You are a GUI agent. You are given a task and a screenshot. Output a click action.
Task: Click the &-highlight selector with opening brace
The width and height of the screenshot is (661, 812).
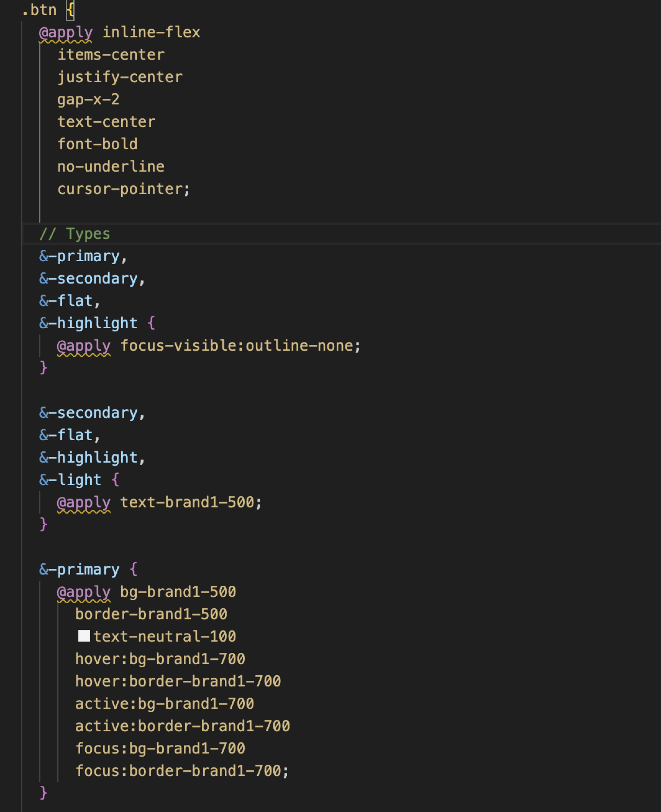[97, 323]
